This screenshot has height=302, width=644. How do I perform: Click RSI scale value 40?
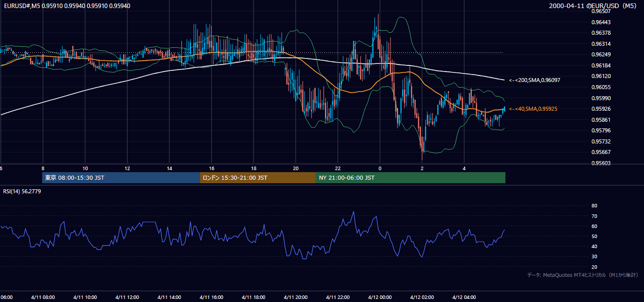click(594, 246)
